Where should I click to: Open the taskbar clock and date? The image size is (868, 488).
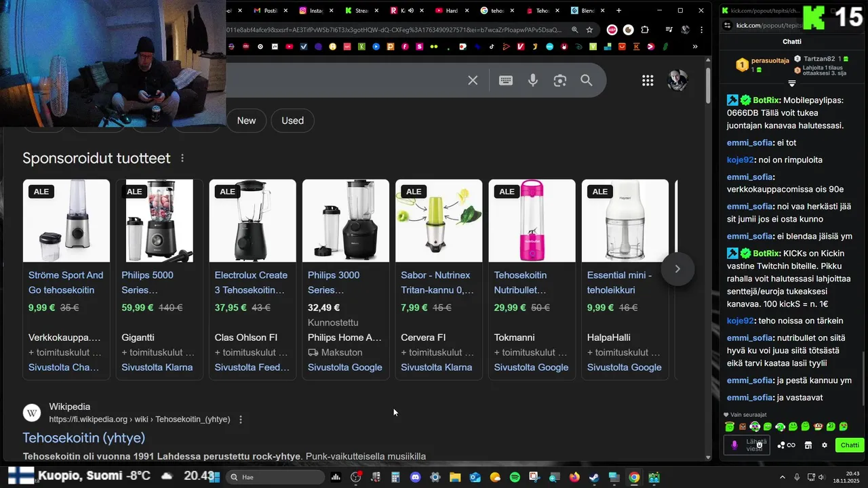click(846, 477)
